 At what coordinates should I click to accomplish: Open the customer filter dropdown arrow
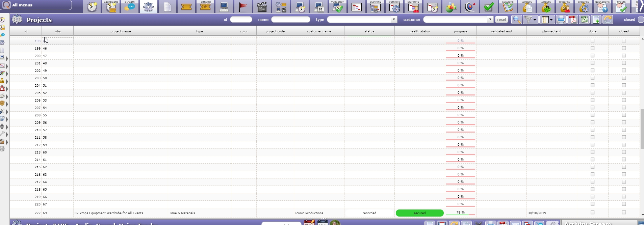click(x=490, y=19)
